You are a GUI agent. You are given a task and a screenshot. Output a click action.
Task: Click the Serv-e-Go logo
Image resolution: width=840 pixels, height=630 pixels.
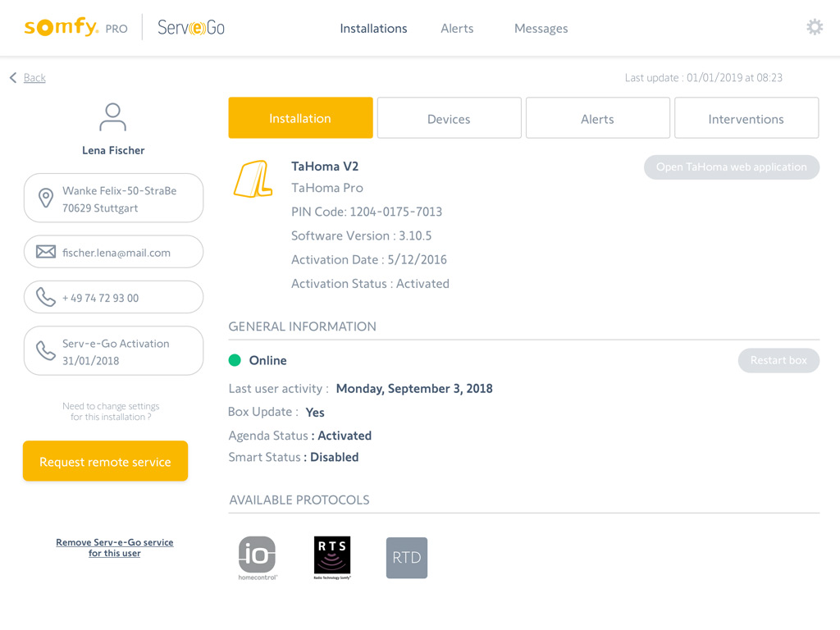[190, 27]
